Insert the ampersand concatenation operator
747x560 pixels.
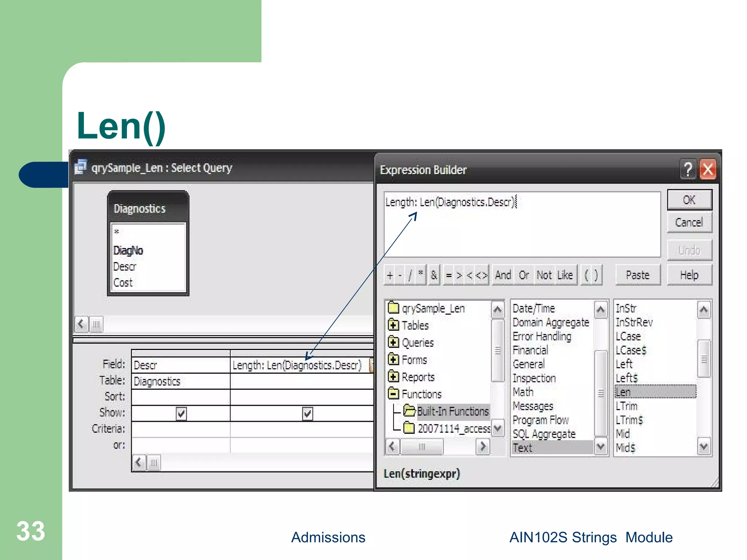[434, 275]
